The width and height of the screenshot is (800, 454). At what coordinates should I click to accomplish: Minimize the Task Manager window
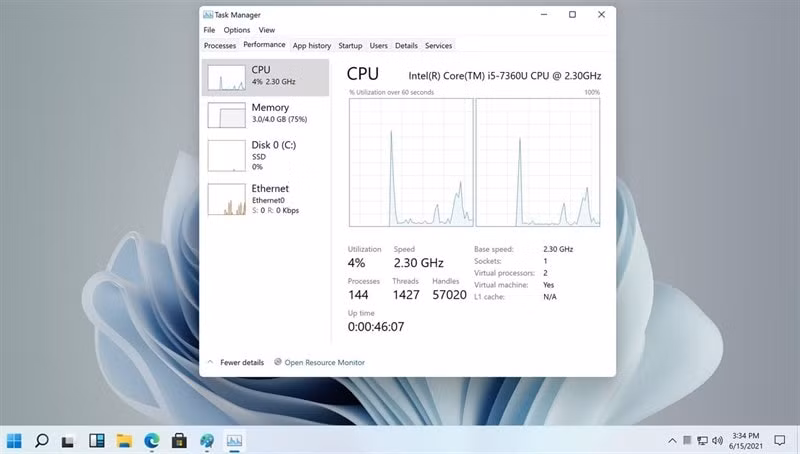(x=544, y=14)
